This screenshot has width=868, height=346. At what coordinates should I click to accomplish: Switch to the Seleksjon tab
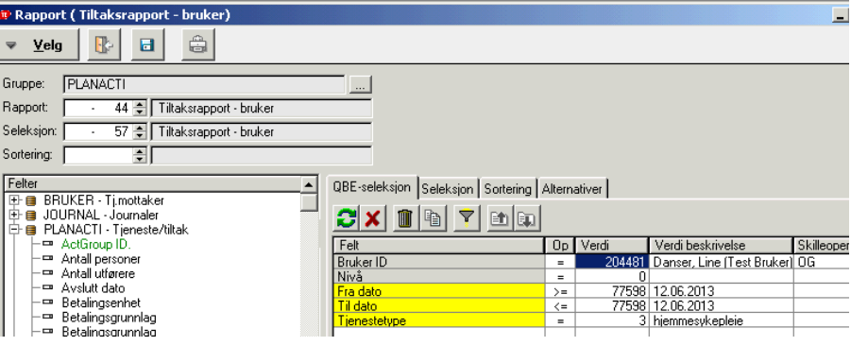[x=448, y=189]
